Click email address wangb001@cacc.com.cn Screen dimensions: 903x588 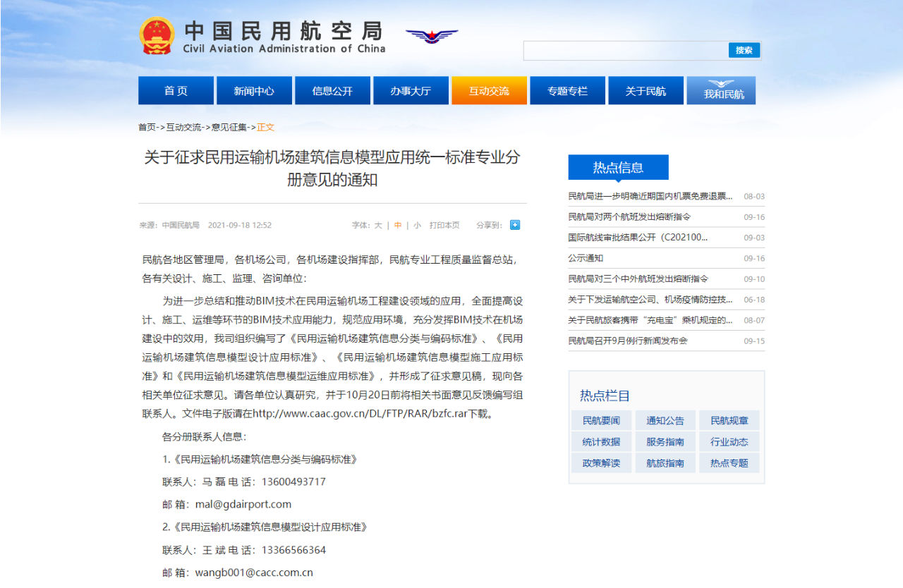254,572
